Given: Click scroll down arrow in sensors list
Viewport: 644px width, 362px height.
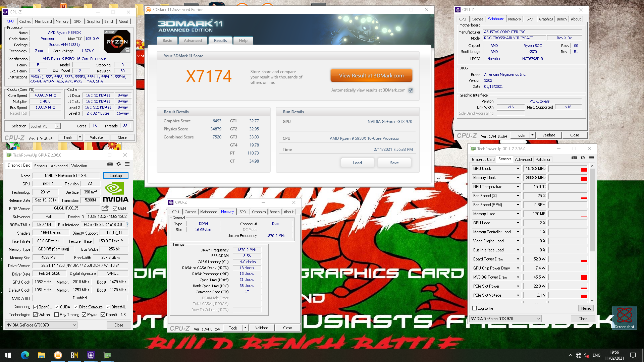Looking at the screenshot, I should pos(592,301).
